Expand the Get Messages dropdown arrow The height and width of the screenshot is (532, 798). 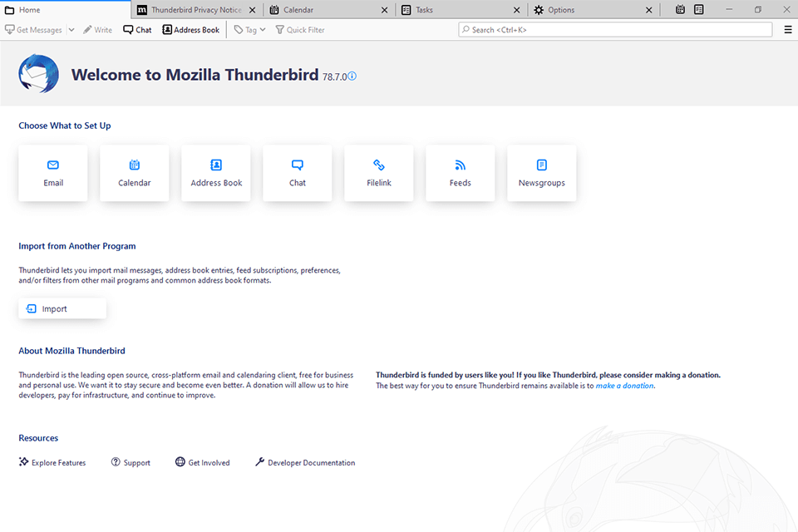[71, 30]
